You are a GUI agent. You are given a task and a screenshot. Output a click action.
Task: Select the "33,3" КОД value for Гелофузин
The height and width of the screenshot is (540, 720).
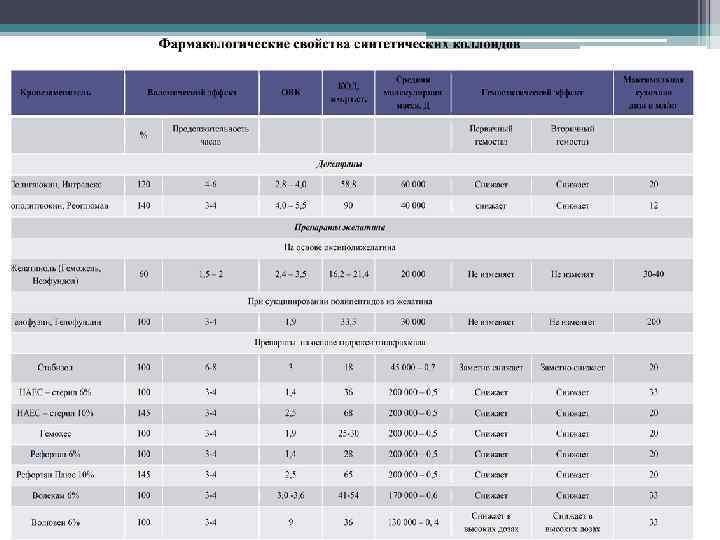point(349,322)
